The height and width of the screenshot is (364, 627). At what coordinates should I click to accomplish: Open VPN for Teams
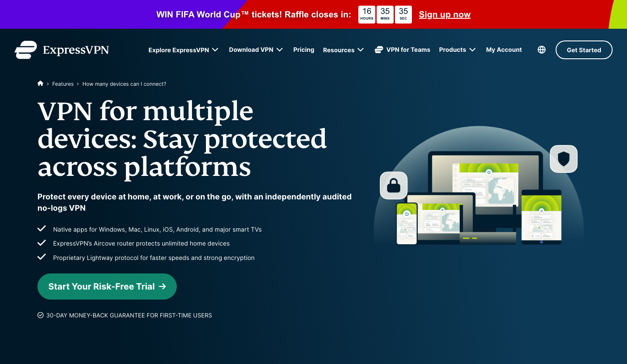pos(402,50)
